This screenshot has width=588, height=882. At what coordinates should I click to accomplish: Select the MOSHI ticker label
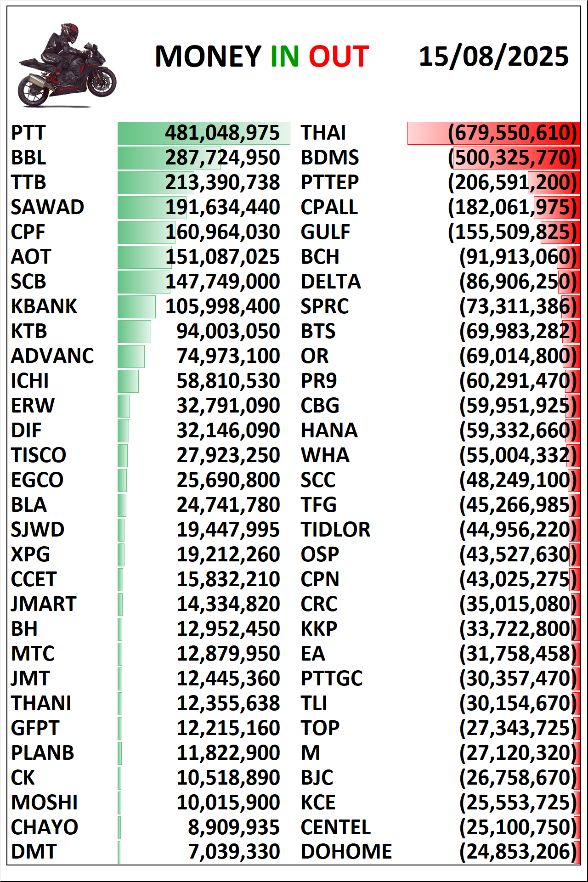tap(45, 803)
